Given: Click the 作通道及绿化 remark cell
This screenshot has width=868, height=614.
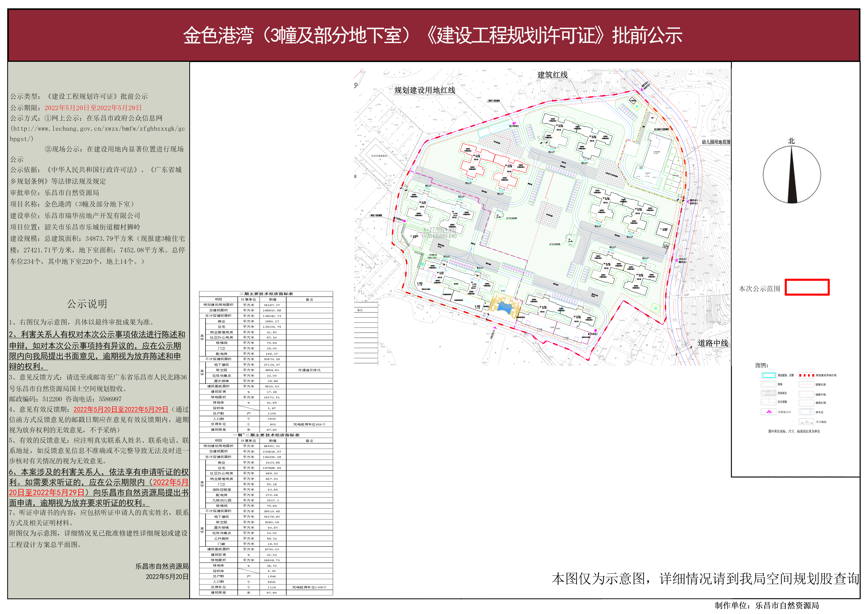Looking at the screenshot, I should pos(309,370).
